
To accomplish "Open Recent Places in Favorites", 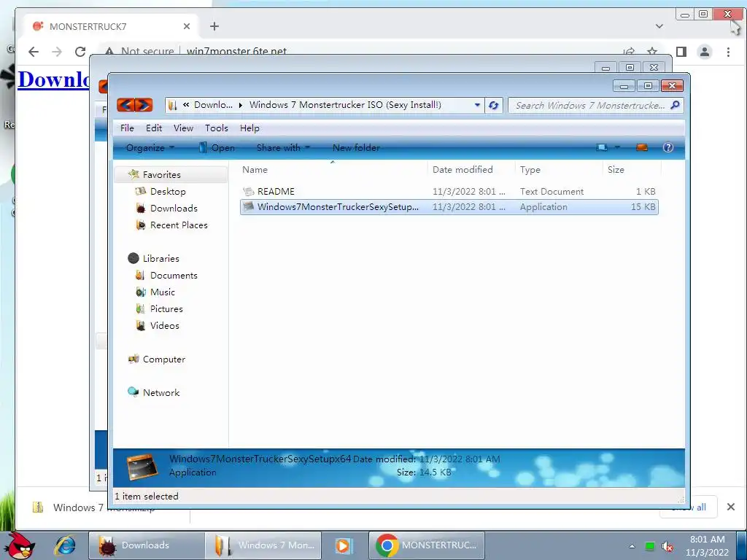I will pos(179,225).
